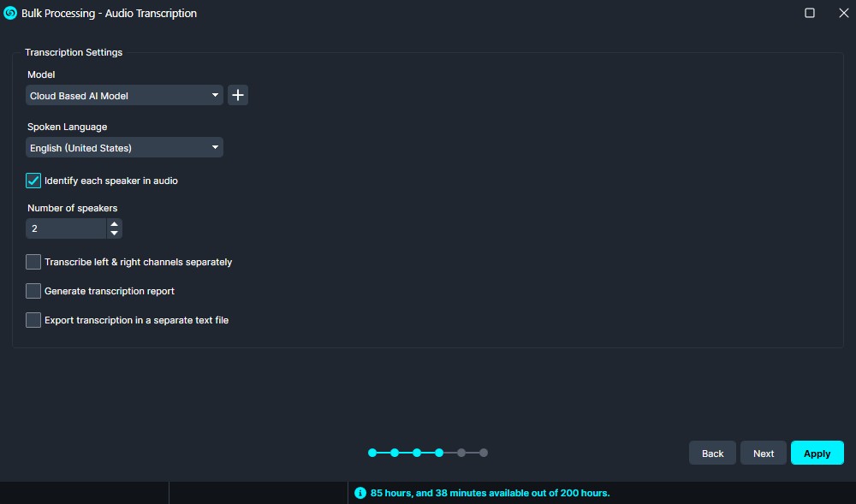Click the last gray step dot
This screenshot has width=856, height=504.
tap(484, 453)
